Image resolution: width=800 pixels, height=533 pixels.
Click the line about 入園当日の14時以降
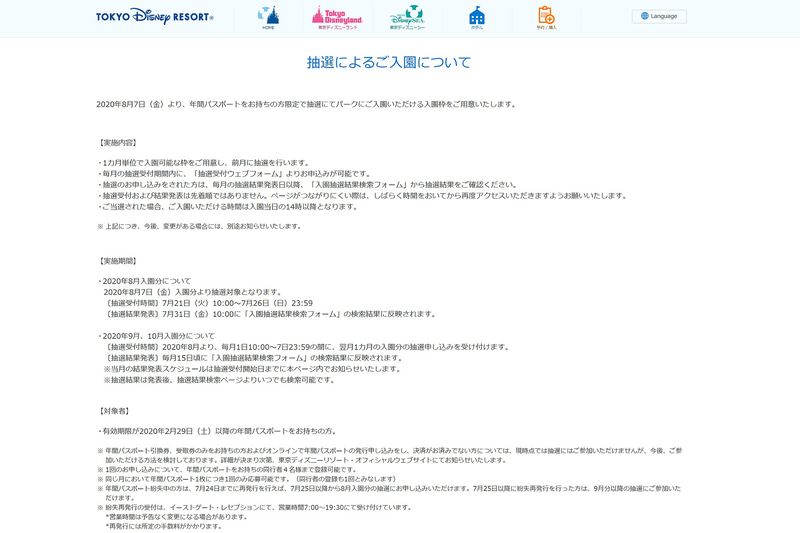[227, 207]
